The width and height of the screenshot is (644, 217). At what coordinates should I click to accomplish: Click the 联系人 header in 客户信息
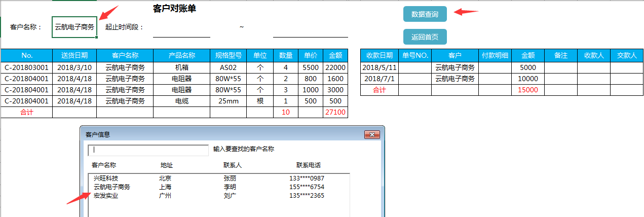pos(233,165)
